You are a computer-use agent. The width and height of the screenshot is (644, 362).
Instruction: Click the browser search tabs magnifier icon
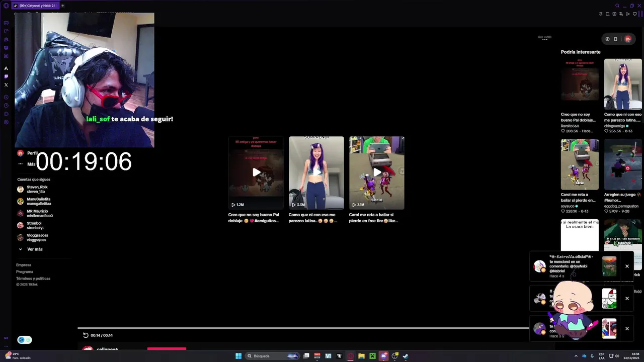(617, 6)
